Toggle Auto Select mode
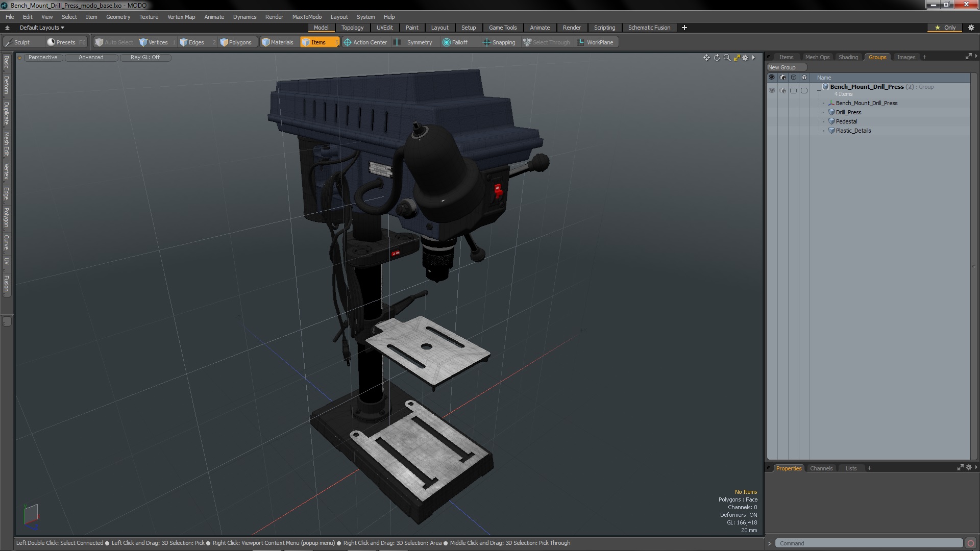This screenshot has width=980, height=551. pyautogui.click(x=114, y=42)
